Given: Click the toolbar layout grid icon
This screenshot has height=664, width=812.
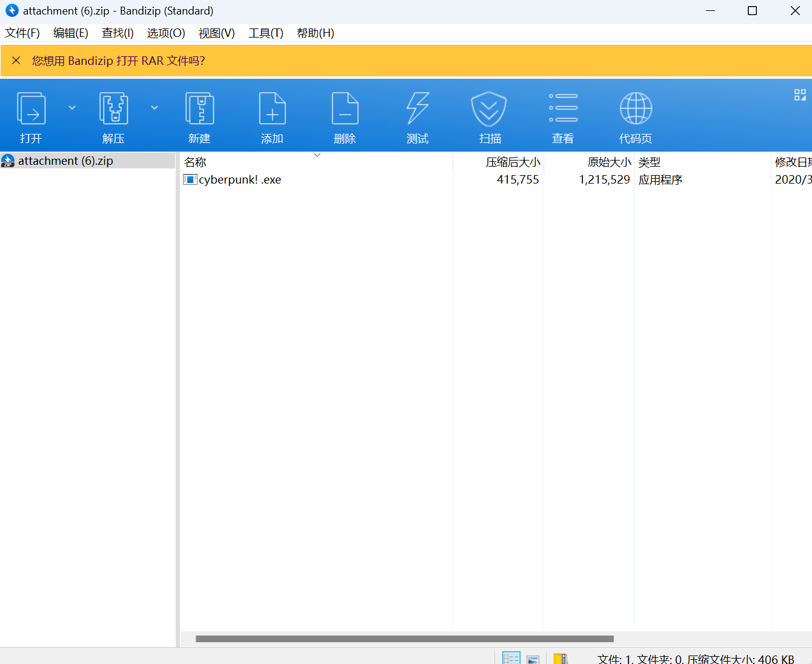Looking at the screenshot, I should click(x=800, y=95).
